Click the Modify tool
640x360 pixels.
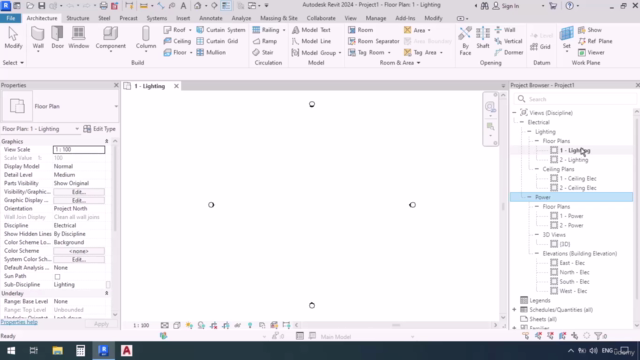13,38
